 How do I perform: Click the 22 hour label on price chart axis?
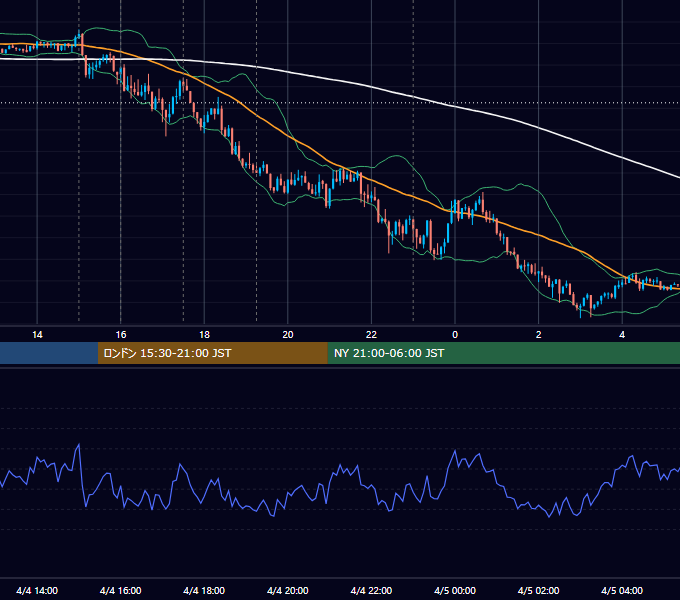pos(371,335)
